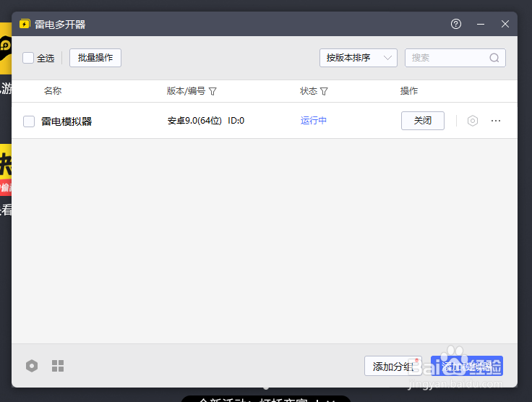This screenshot has width=532, height=402.
Task: Select the 雷电模拟器 name text
Action: click(66, 121)
